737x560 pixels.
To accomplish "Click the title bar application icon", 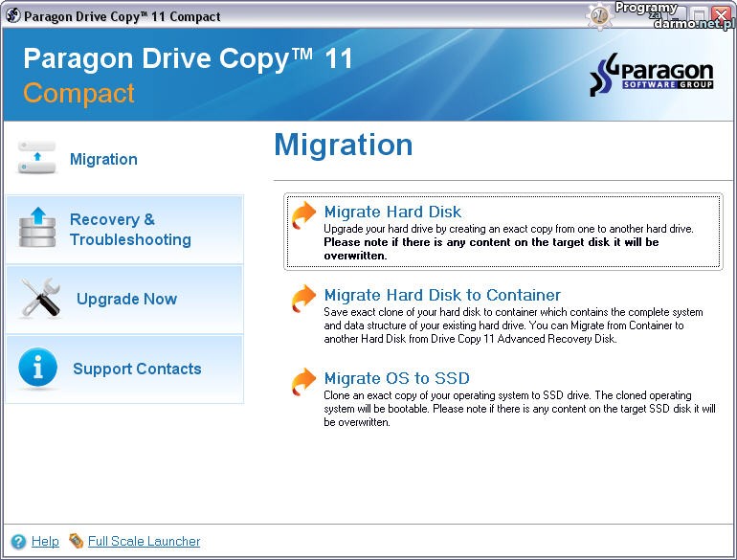I will (13, 15).
